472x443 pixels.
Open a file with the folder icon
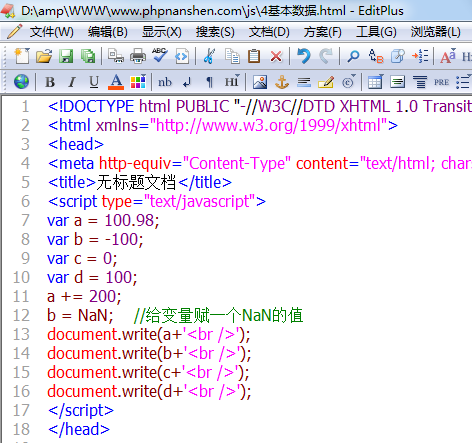[44, 56]
